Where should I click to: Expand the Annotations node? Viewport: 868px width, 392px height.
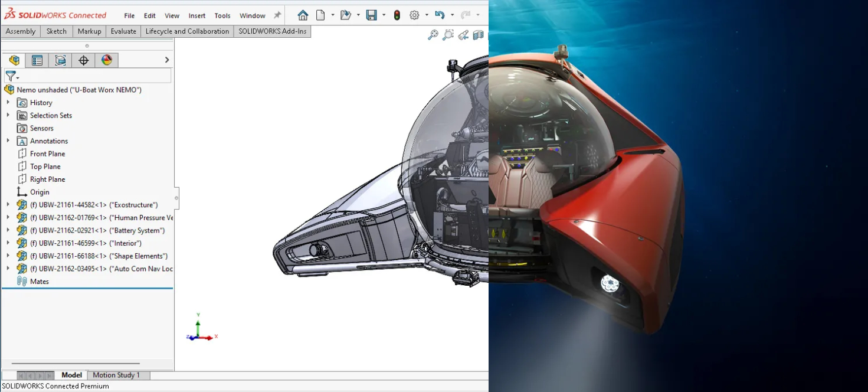pos(8,141)
